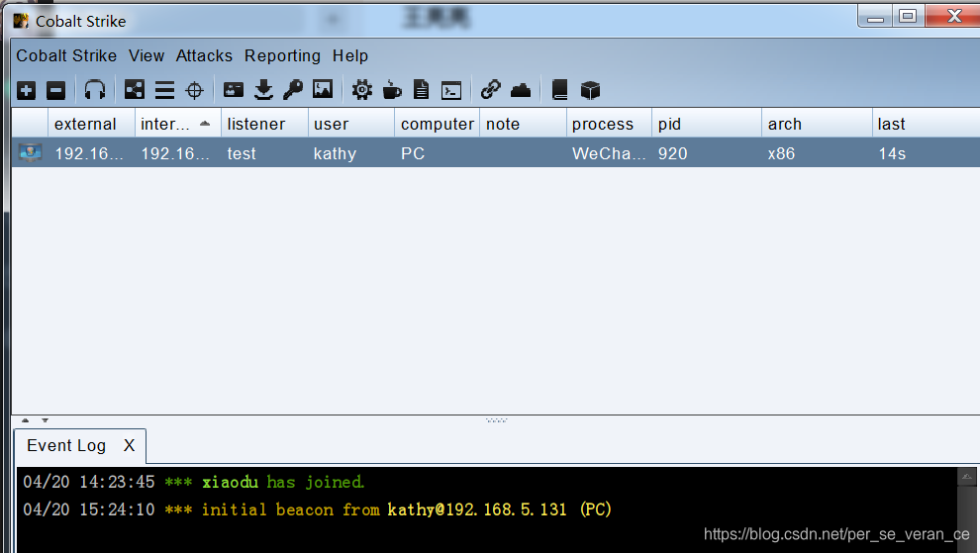Click the scripted web delivery terminal icon
The image size is (980, 553).
(x=451, y=91)
